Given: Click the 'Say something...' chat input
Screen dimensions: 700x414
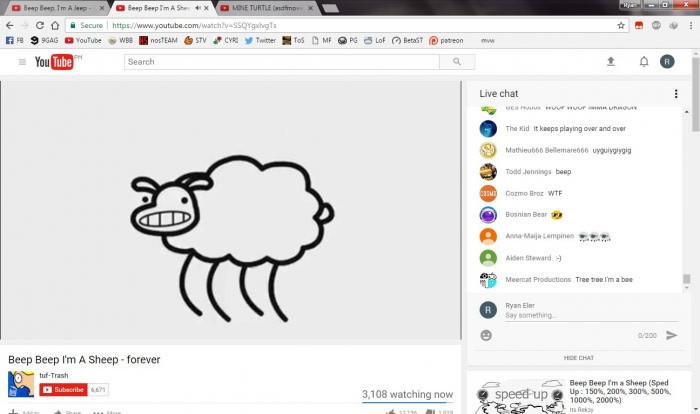Looking at the screenshot, I should 592,315.
